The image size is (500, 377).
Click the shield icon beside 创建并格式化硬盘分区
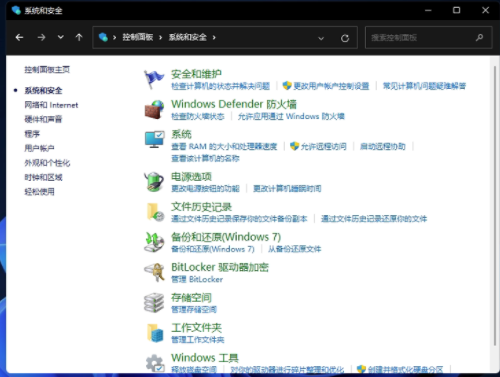click(x=361, y=369)
